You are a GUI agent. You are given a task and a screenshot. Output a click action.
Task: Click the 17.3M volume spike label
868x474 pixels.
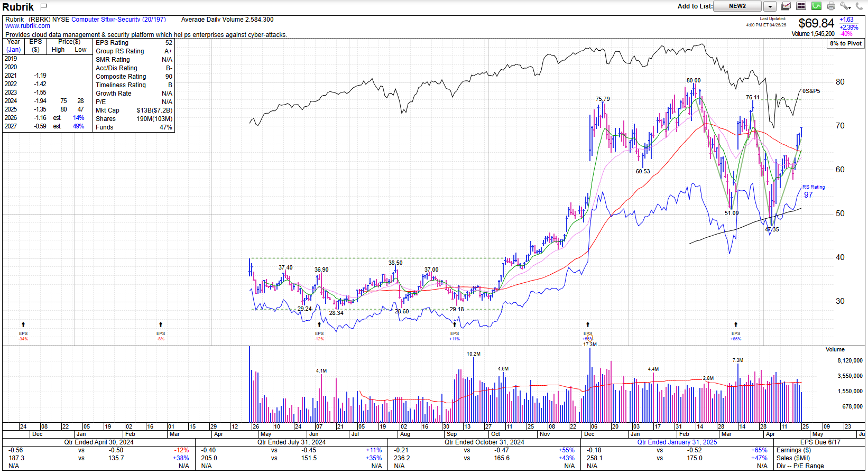coord(590,345)
